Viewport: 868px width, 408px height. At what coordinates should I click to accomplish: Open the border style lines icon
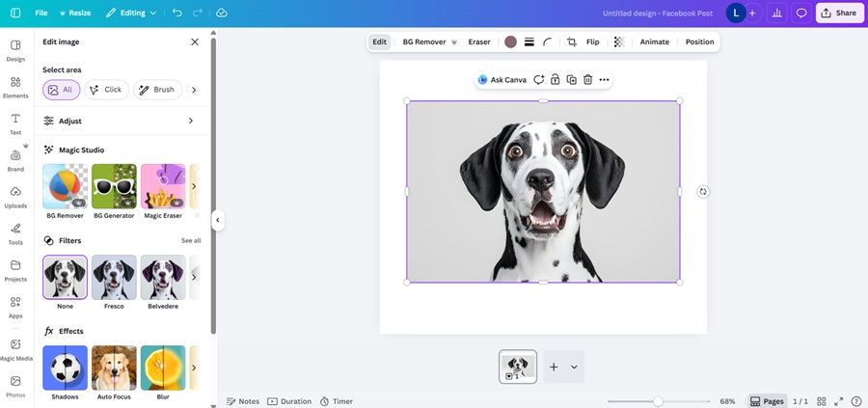tap(529, 42)
